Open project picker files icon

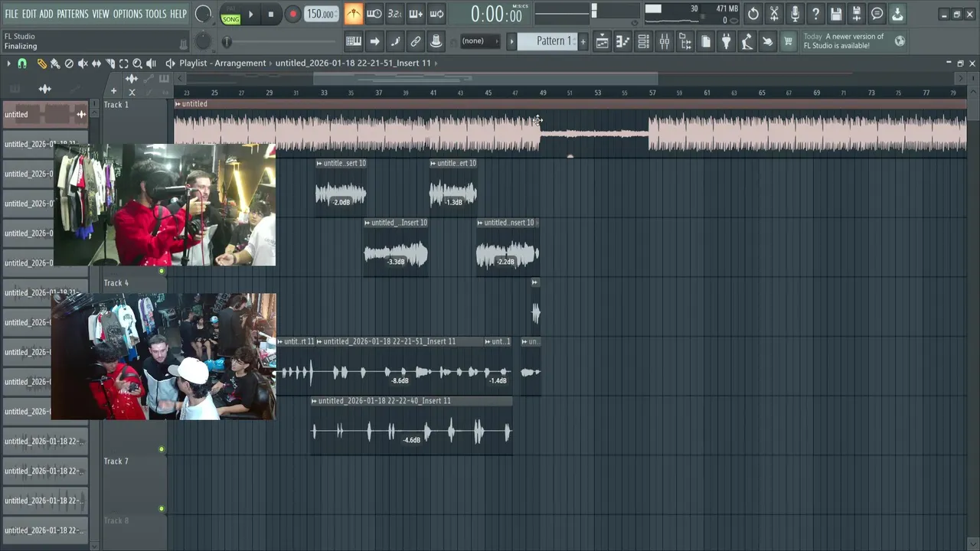click(706, 41)
